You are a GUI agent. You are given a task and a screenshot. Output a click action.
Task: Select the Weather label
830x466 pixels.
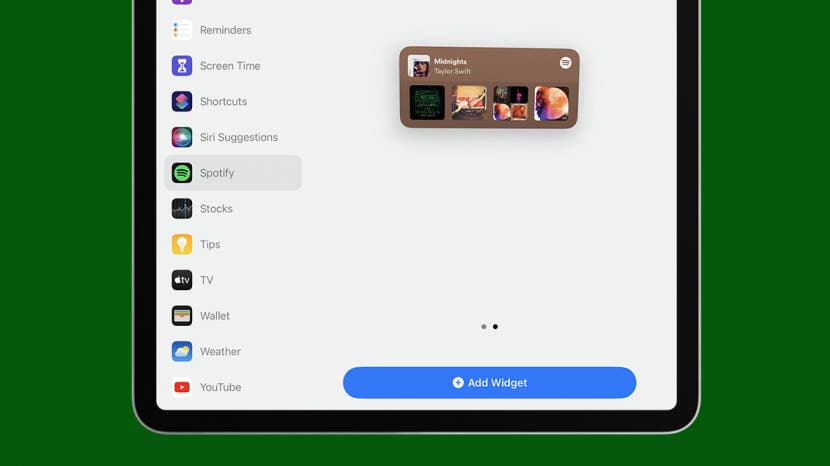[220, 352]
